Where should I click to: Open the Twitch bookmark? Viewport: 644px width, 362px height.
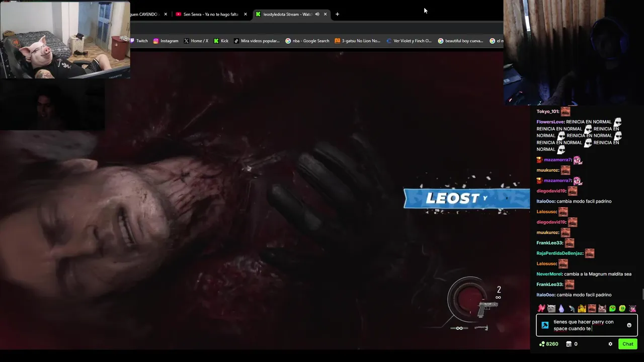(139, 41)
